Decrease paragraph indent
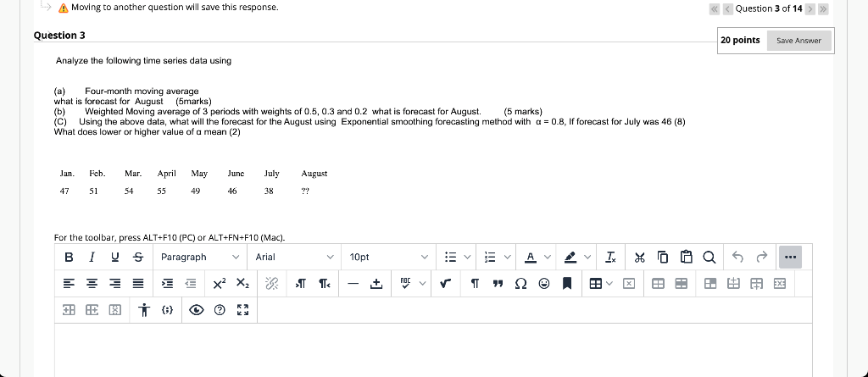This screenshot has height=377, width=868. [x=191, y=284]
